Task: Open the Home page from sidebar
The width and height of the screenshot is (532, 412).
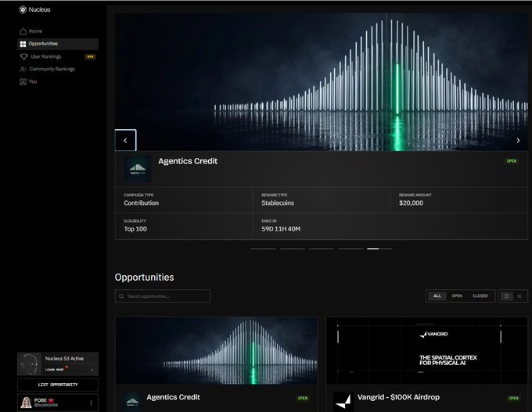Action: click(x=58, y=31)
